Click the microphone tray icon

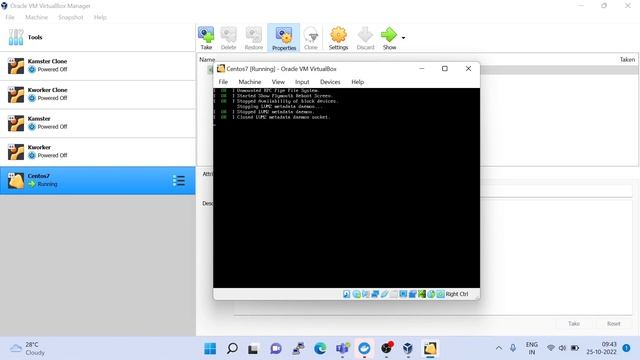click(x=513, y=348)
